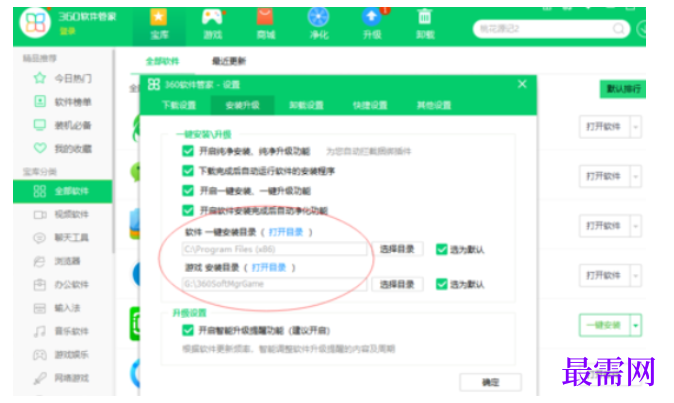Image resolution: width=674 pixels, height=403 pixels.
Task: Click the search magnifier icon
Action: pyautogui.click(x=619, y=29)
